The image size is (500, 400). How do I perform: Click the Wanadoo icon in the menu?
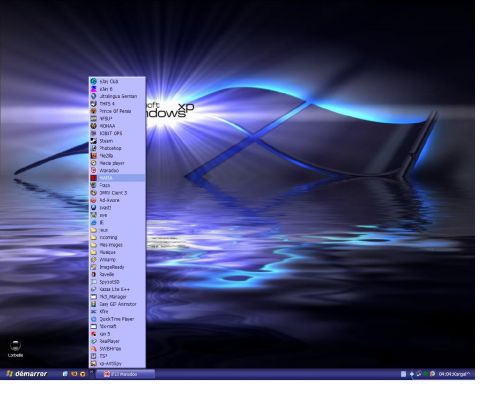coord(94,171)
